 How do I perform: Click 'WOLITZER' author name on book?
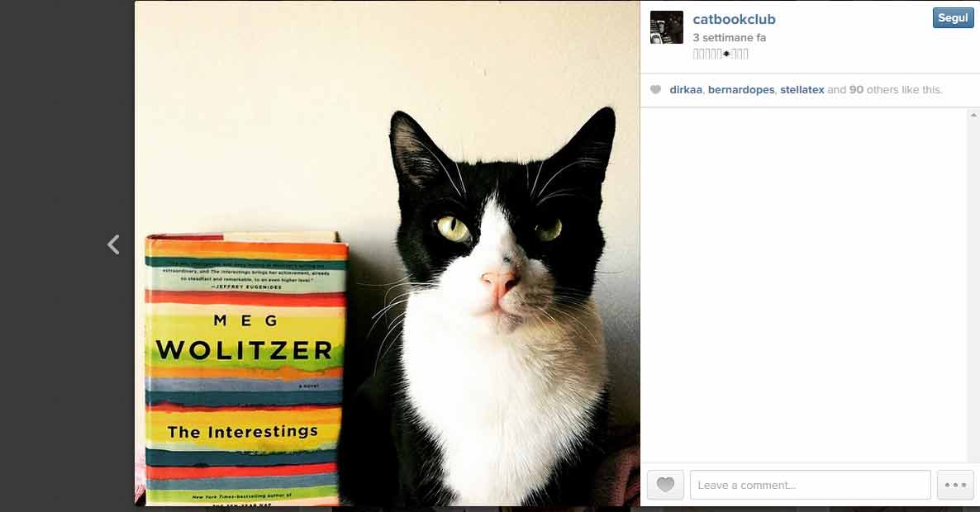244,350
